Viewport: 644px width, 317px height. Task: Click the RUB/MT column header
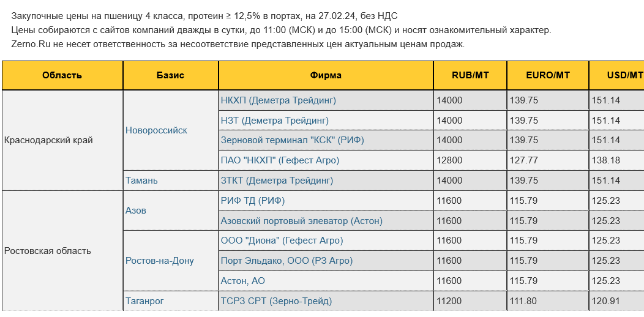pyautogui.click(x=470, y=75)
